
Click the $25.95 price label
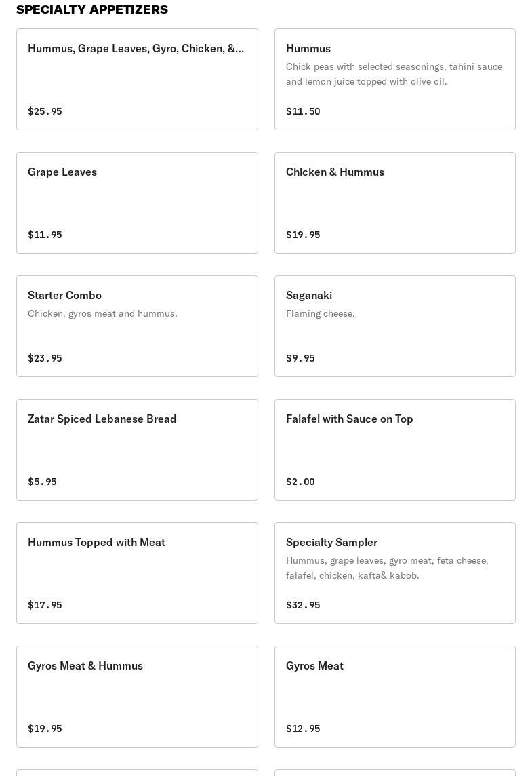click(45, 111)
